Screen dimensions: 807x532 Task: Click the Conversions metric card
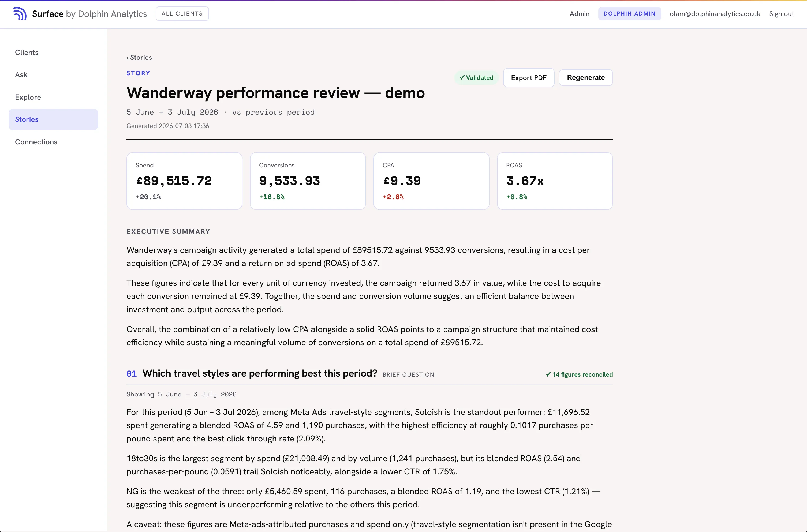(x=308, y=181)
